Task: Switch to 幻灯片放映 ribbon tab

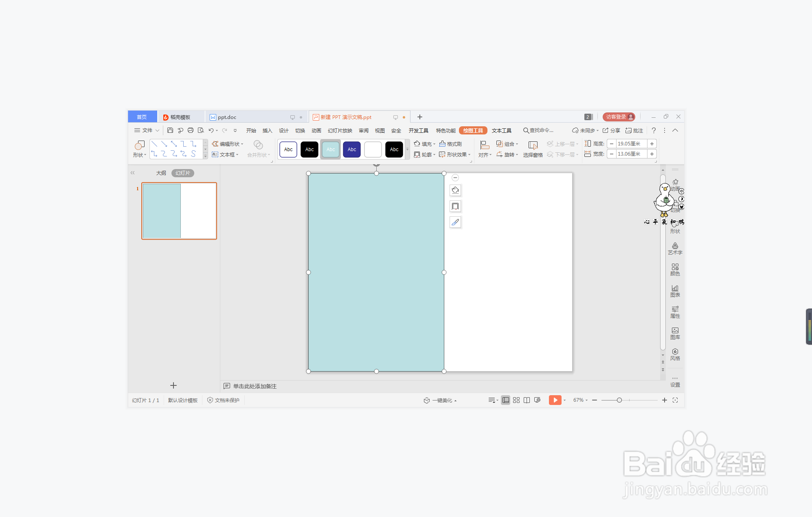Action: coord(340,130)
